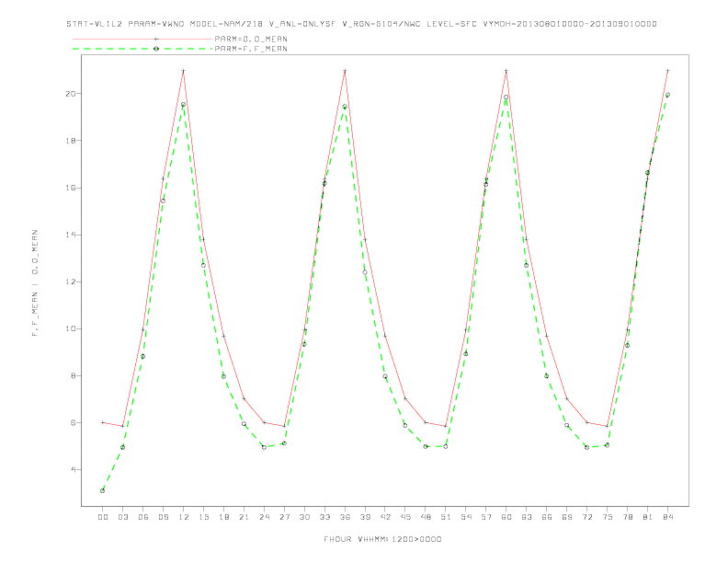Click green circle data point at hour 51
Screen dimensions: 728x563
(446, 446)
